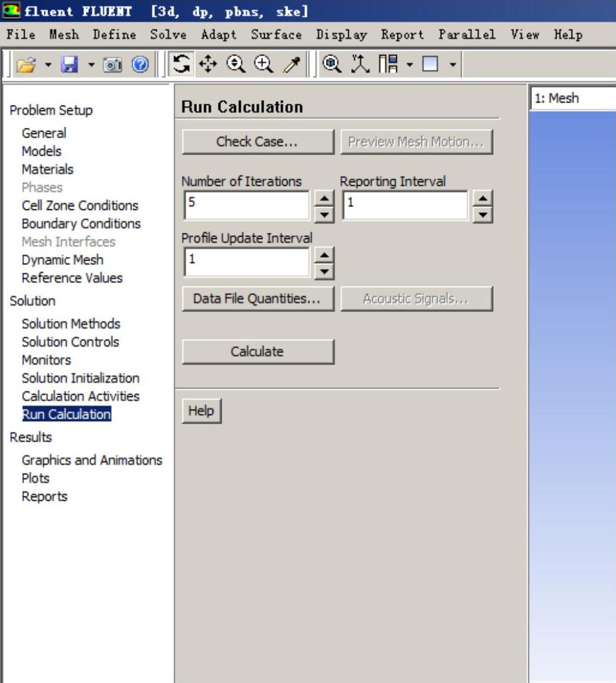This screenshot has height=683, width=616.
Task: Click the '1: Mesh' graphics window selector
Action: [x=573, y=98]
